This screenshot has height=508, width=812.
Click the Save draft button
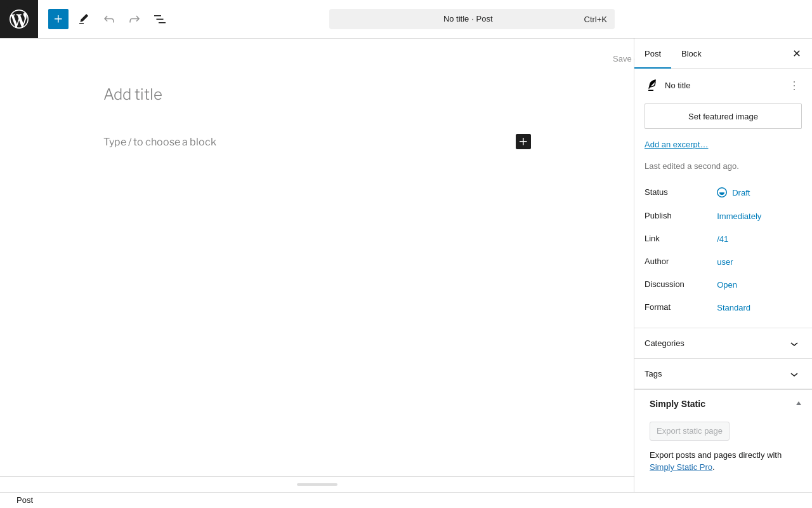[622, 58]
